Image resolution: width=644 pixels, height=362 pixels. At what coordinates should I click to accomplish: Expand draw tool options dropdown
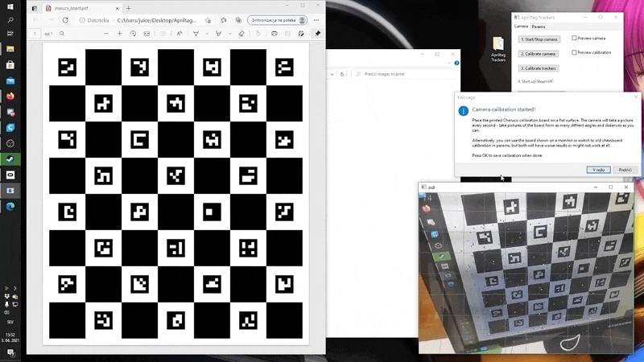point(207,34)
